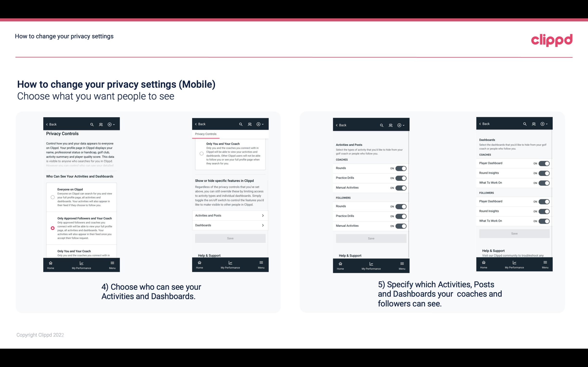
Task: Click the search icon in top navigation bar
Action: point(91,124)
